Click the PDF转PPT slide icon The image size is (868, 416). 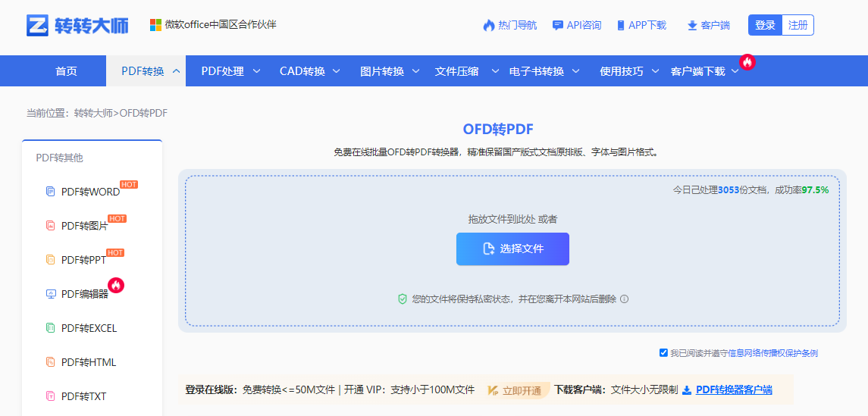tap(50, 259)
